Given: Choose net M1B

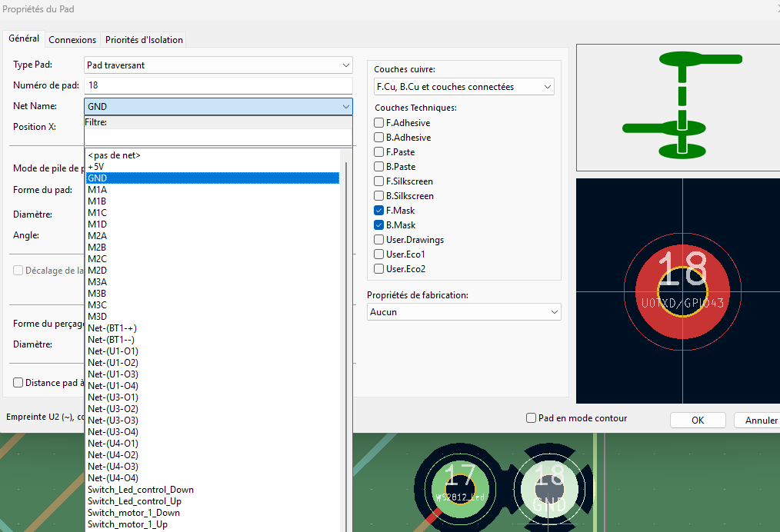Looking at the screenshot, I should pos(212,201).
